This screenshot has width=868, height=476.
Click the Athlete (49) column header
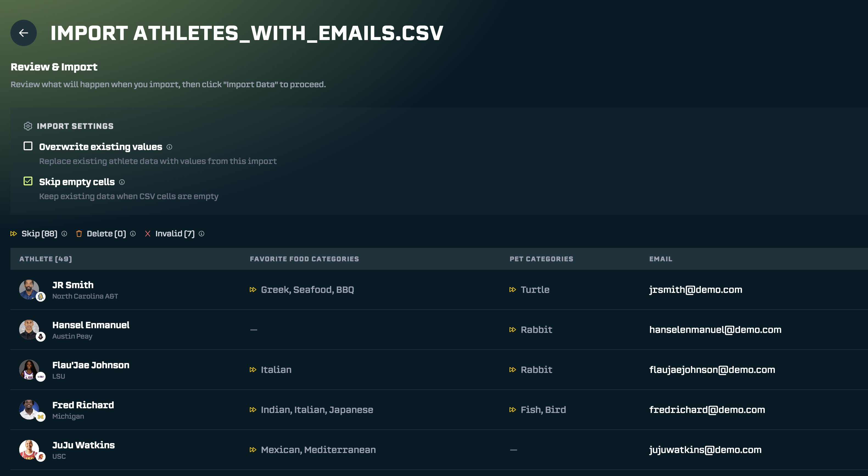pos(46,259)
